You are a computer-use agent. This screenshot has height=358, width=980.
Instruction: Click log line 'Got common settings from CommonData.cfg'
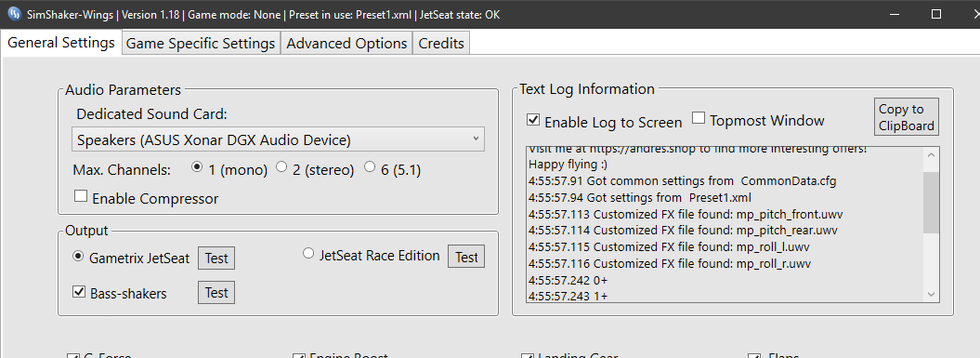pyautogui.click(x=683, y=181)
